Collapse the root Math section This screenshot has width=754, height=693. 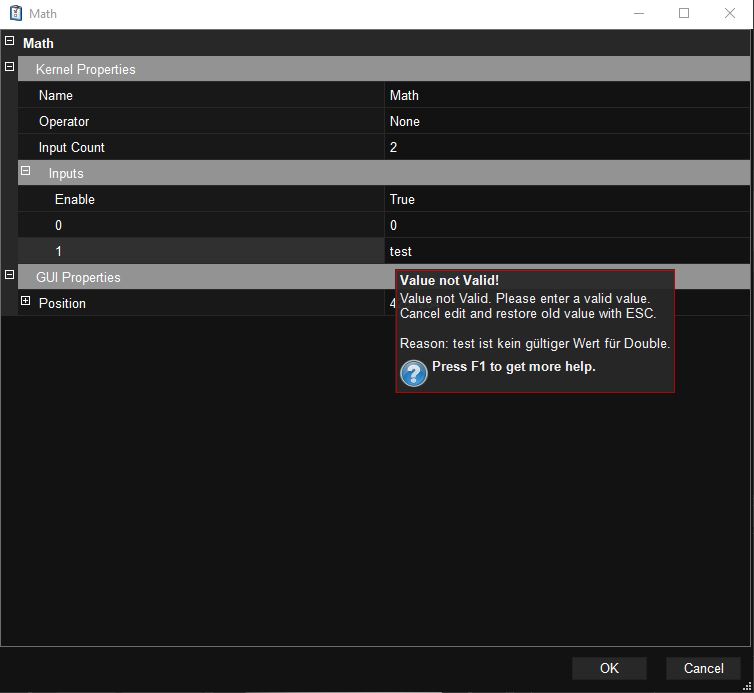coord(10,42)
